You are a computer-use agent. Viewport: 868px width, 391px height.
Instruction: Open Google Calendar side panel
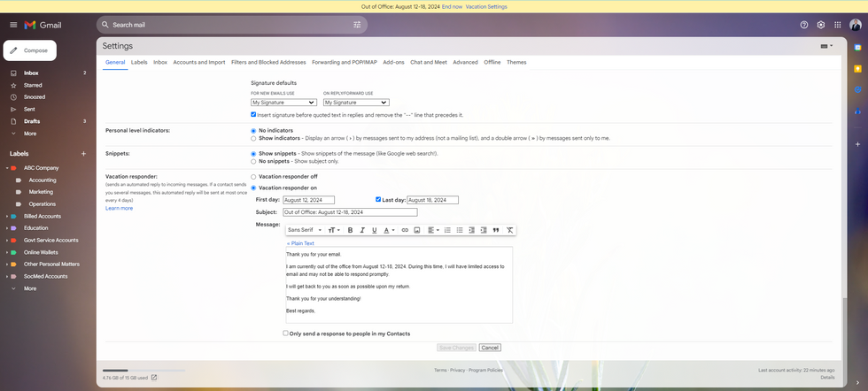point(857,48)
